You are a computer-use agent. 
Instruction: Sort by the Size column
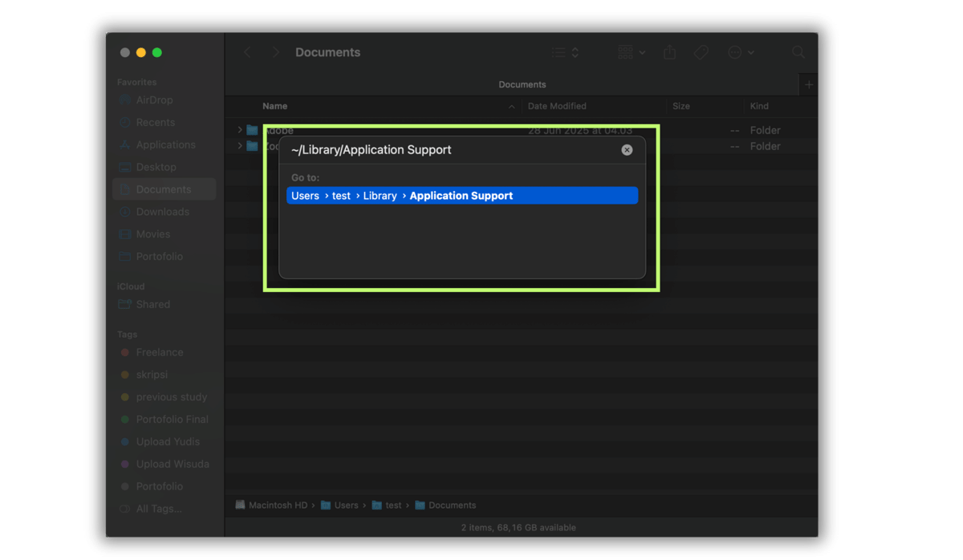point(681,106)
